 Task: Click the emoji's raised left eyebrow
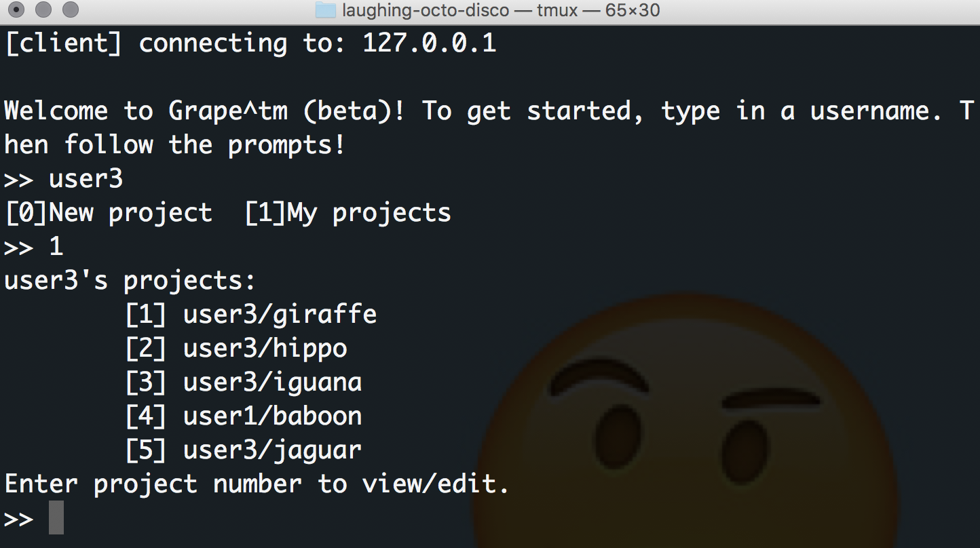(x=599, y=376)
